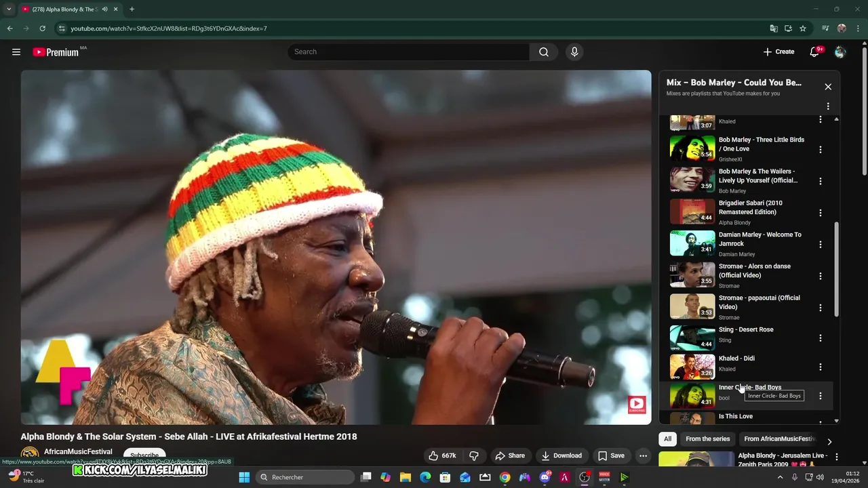Click the Create button
Viewport: 868px width, 488px height.
coord(778,52)
